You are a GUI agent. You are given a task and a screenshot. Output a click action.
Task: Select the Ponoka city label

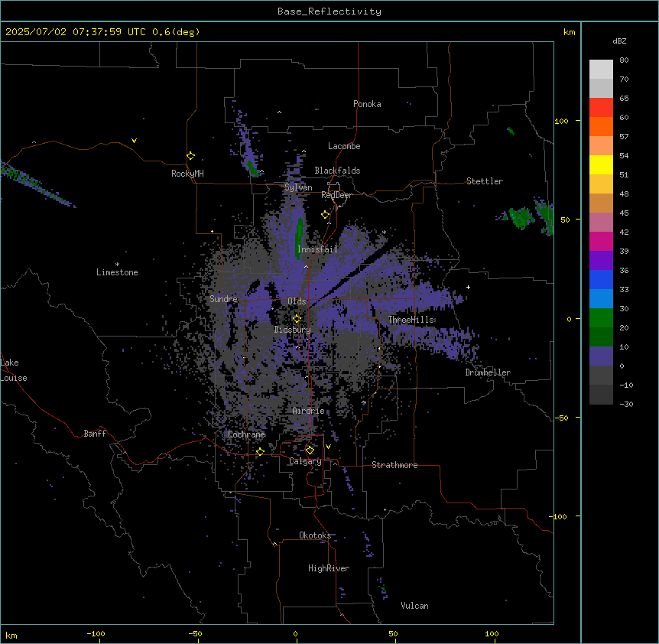(x=367, y=104)
